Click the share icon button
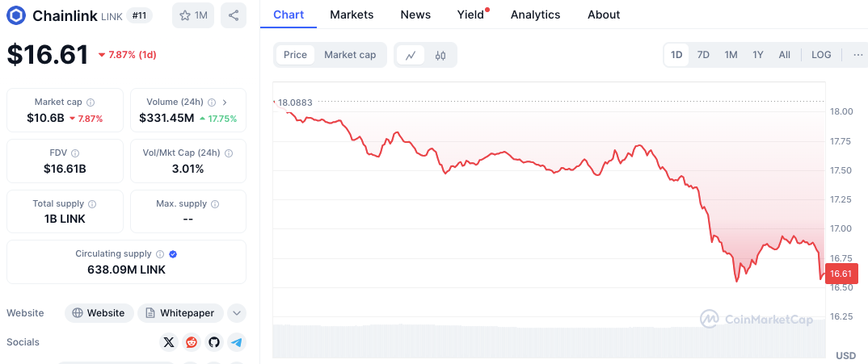868x364 pixels. click(234, 15)
